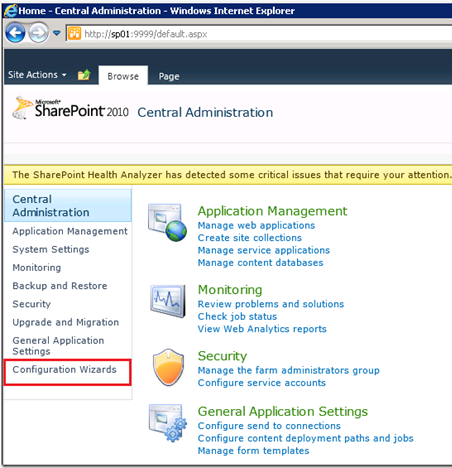The image size is (452, 468).
Task: Click the Navigate Up folder icon
Action: click(x=84, y=75)
